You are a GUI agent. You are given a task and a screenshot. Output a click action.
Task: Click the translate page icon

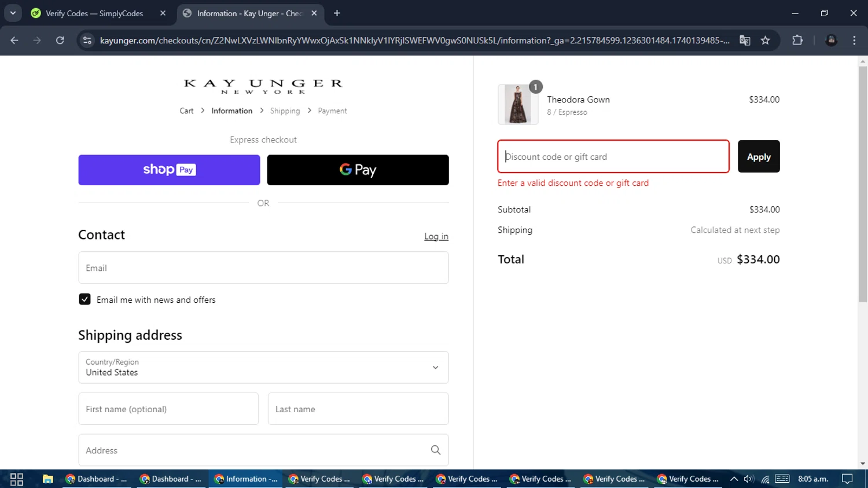click(x=745, y=41)
